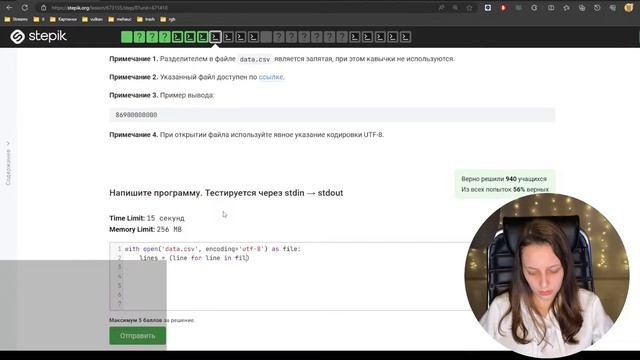Go to lesson step 1 green tile
The width and height of the screenshot is (640, 360).
pyautogui.click(x=127, y=37)
